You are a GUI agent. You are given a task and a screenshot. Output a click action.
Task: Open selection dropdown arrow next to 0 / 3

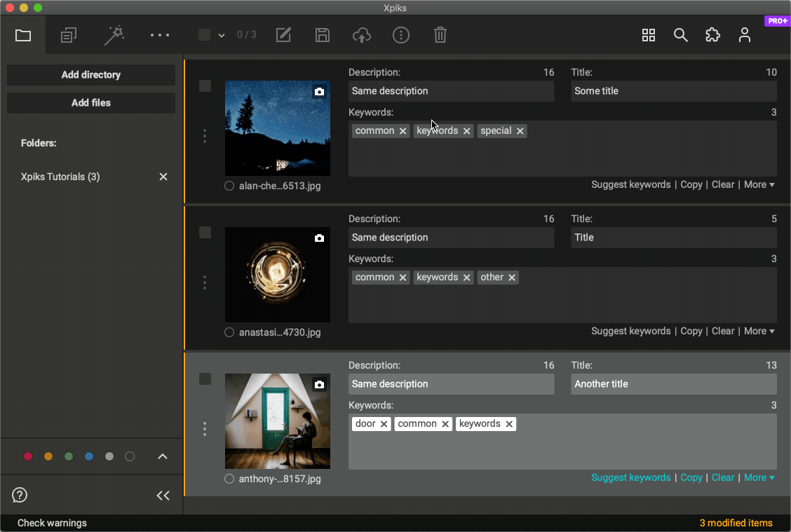click(222, 35)
